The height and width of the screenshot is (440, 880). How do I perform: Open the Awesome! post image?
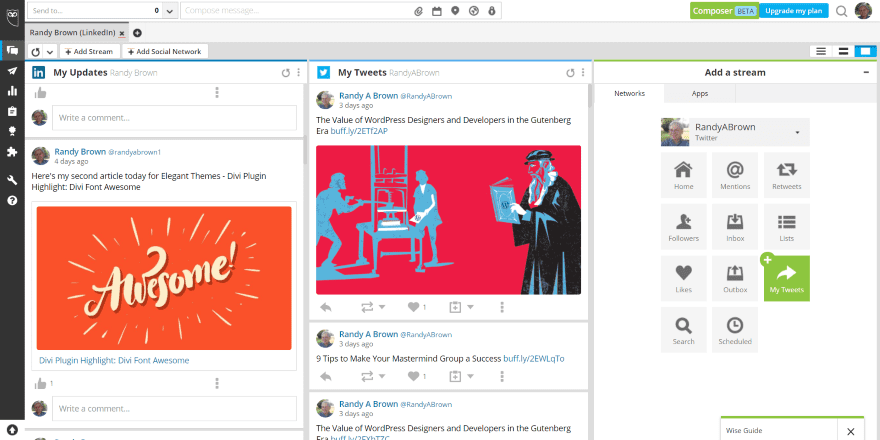164,278
